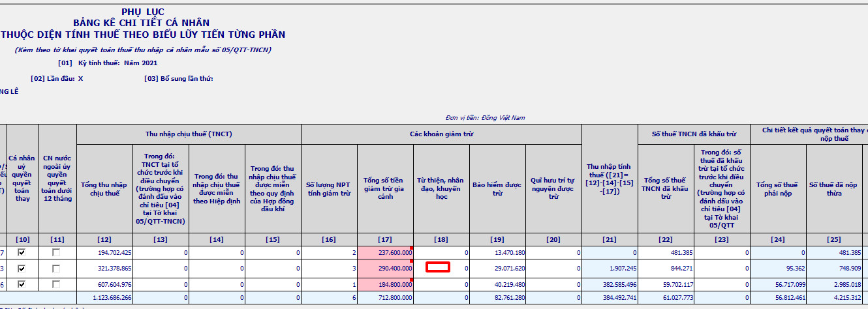Select the insurance cell showing 29.071.620

point(497,269)
